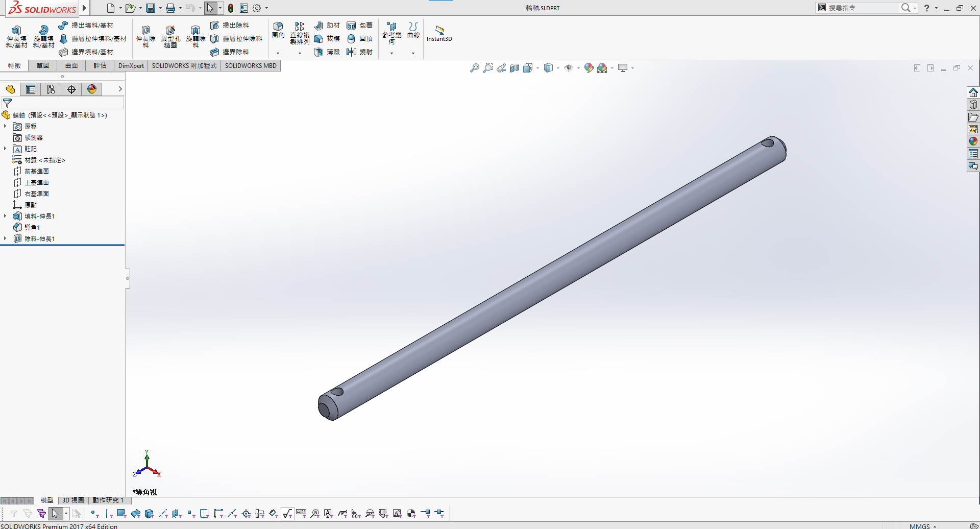This screenshot has width=980, height=529.
Task: Select the Dome (圓頂) tool
Action: click(359, 39)
